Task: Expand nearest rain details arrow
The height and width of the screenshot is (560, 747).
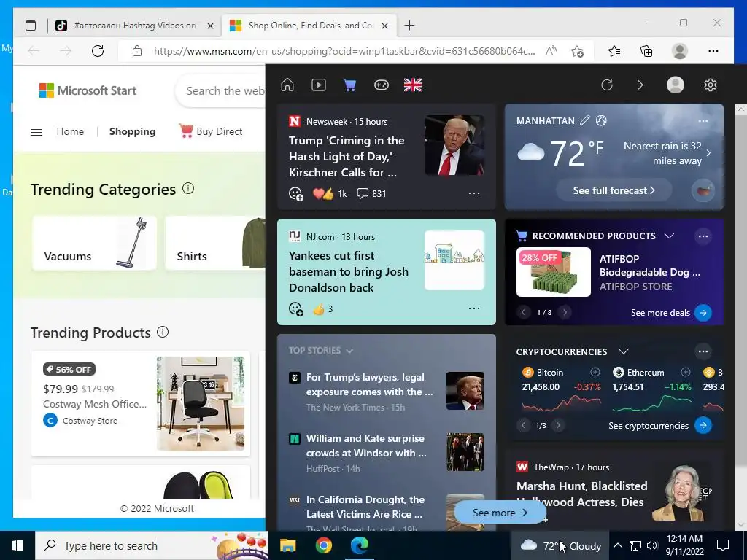Action: [x=708, y=153]
